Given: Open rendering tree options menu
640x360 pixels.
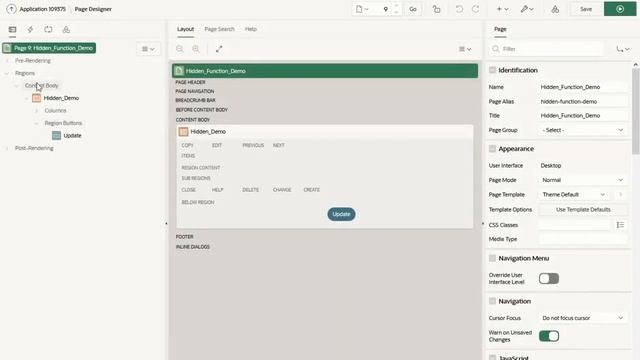Looking at the screenshot, I should pos(148,49).
